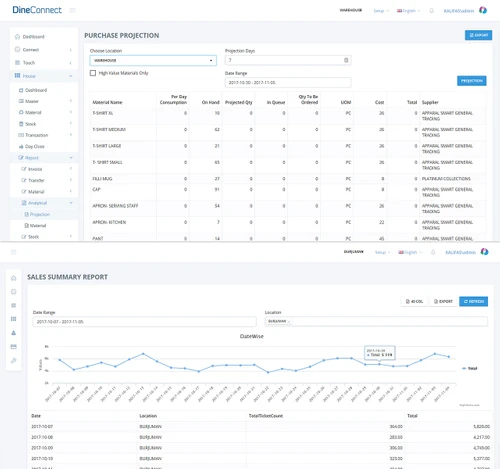The width and height of the screenshot is (500, 469).
Task: Expand the Master submenu chevron
Action: pyautogui.click(x=71, y=101)
